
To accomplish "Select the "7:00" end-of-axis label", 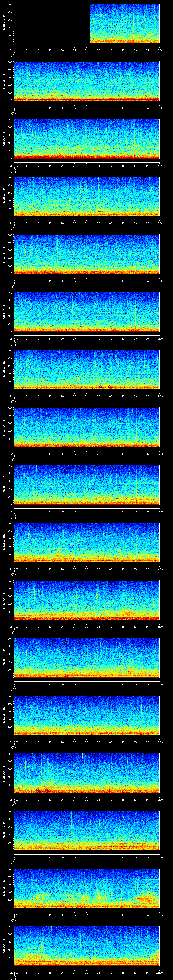I will coord(160,166).
